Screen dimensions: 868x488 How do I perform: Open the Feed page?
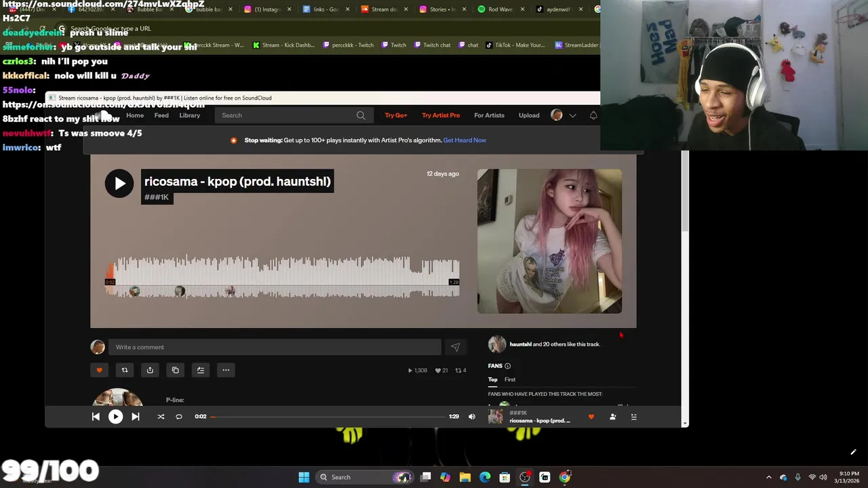point(161,115)
